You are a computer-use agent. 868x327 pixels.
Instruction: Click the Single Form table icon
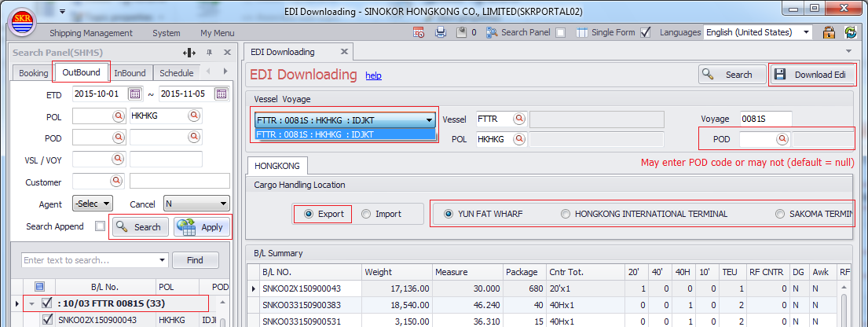tap(582, 33)
